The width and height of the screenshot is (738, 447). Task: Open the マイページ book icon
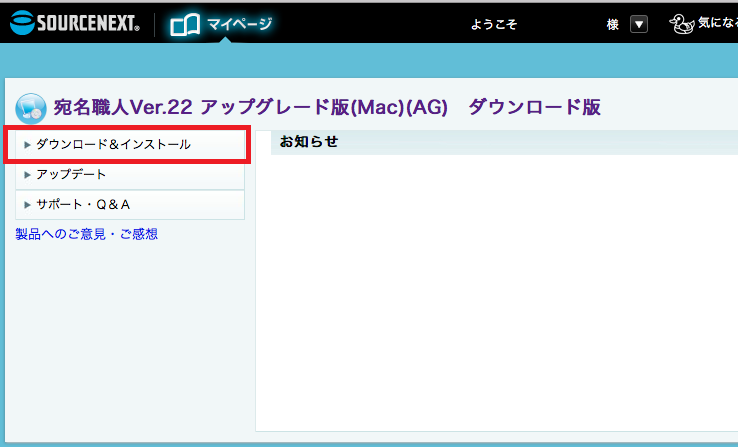184,24
